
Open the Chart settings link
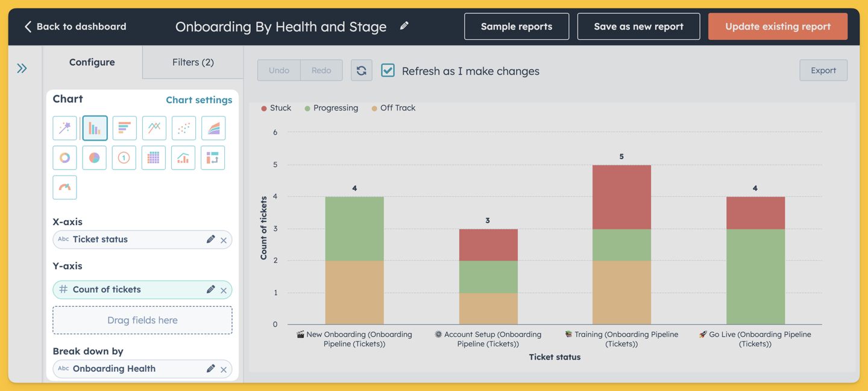coord(199,100)
